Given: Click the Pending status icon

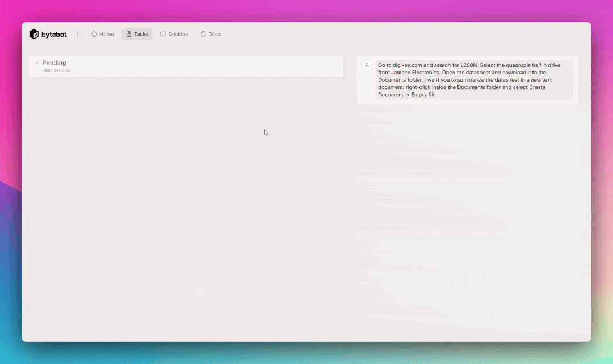Looking at the screenshot, I should click(37, 62).
